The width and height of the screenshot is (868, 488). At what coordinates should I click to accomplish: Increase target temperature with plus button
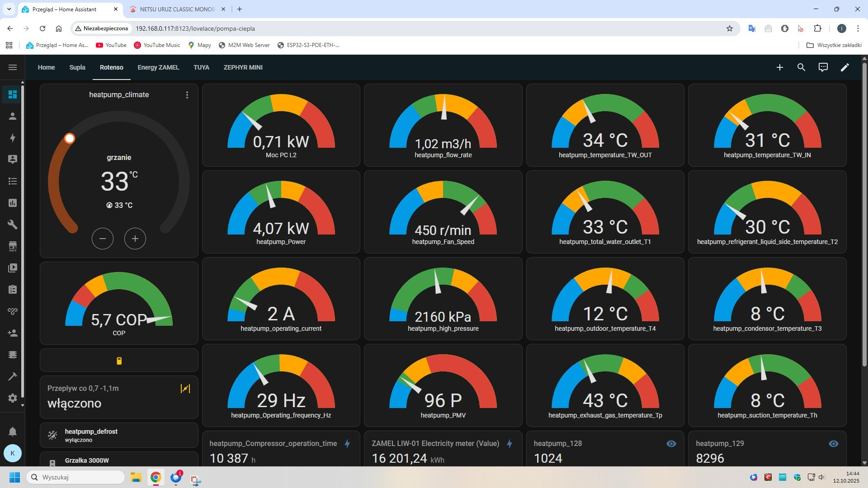point(135,239)
